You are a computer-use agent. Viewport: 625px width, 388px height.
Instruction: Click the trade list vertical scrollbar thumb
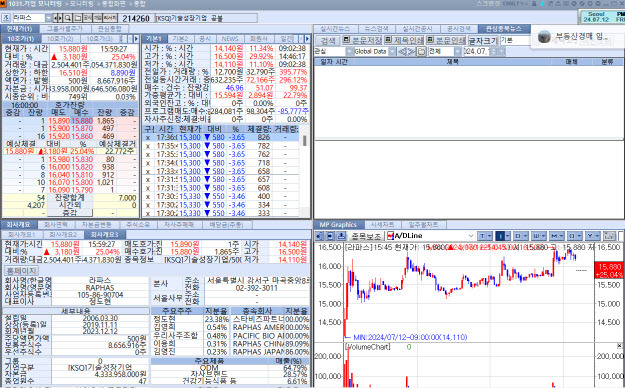click(x=305, y=140)
